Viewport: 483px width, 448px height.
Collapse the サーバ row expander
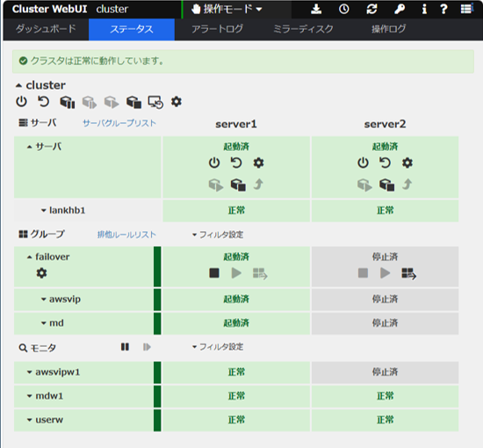click(x=29, y=147)
